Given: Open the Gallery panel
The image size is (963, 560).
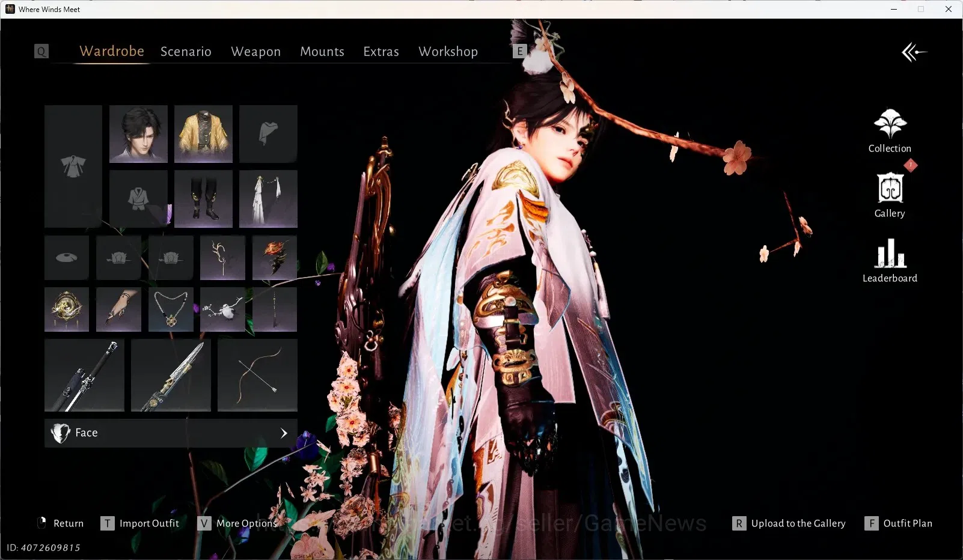Looking at the screenshot, I should (890, 196).
